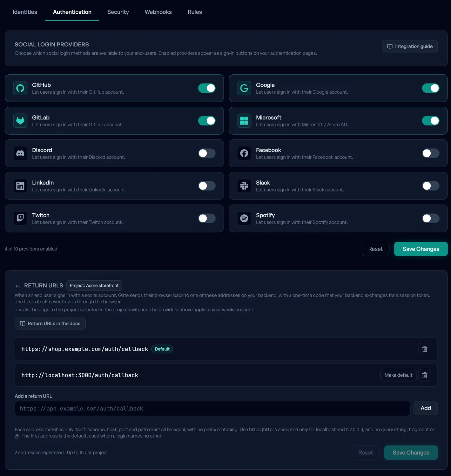
Task: Save Changes for social login providers
Action: 421,249
